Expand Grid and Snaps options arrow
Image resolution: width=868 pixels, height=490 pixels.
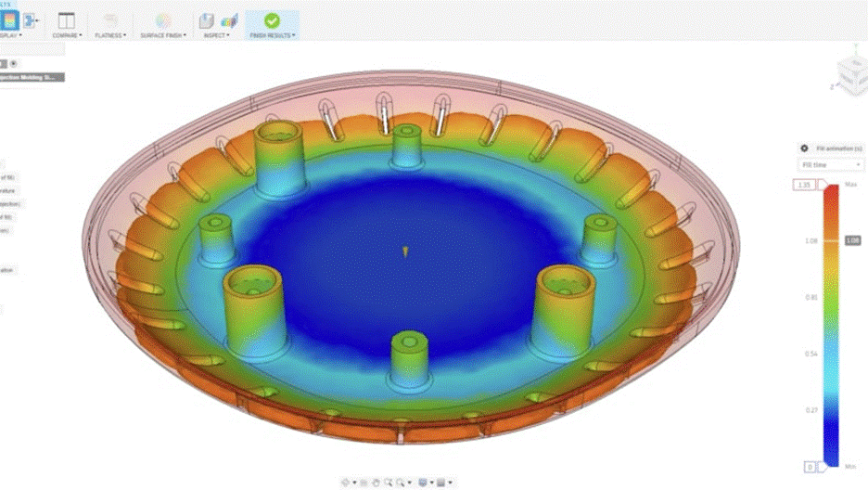[450, 483]
